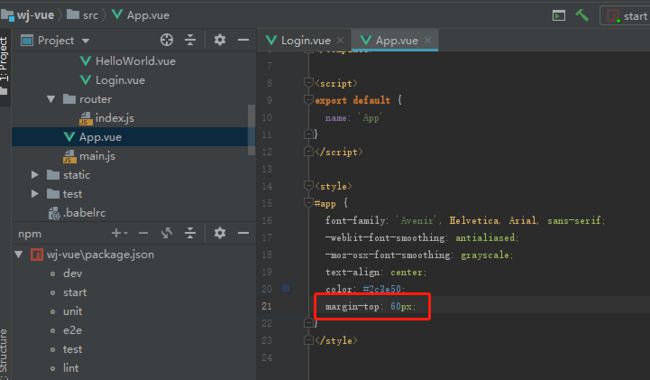The width and height of the screenshot is (650, 380).
Task: Close the Login.vue tab
Action: 340,40
